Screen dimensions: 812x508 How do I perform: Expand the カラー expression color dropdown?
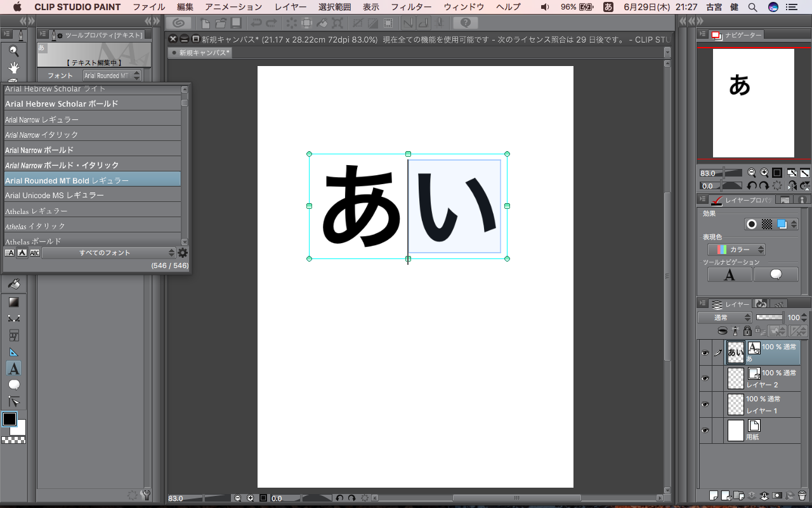coord(737,250)
